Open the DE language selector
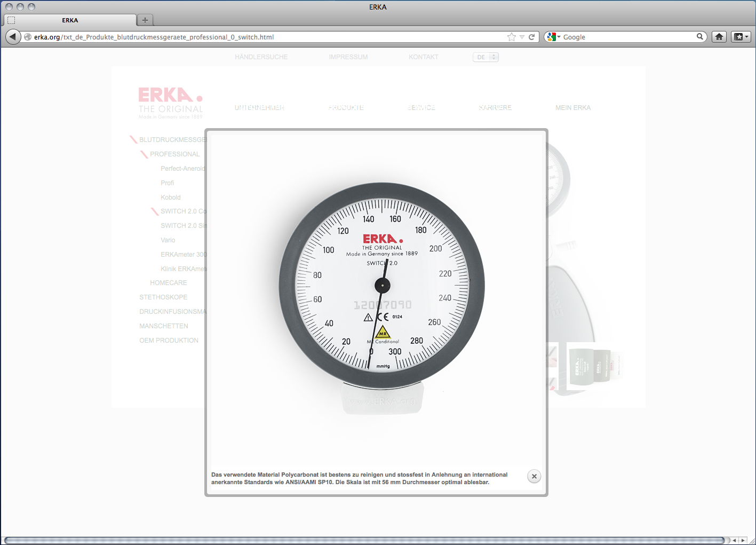This screenshot has height=545, width=756. coord(486,57)
